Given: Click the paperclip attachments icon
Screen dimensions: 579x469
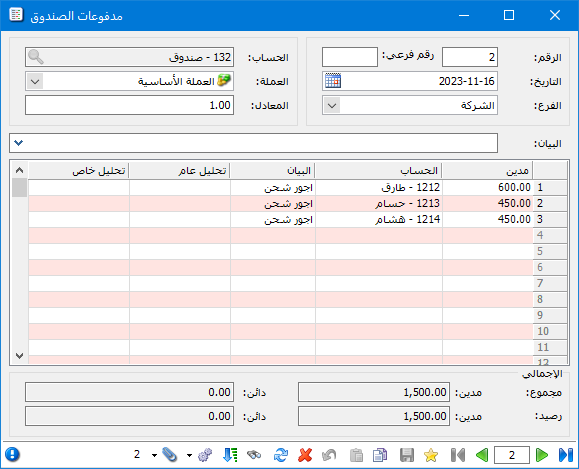Looking at the screenshot, I should click(169, 455).
